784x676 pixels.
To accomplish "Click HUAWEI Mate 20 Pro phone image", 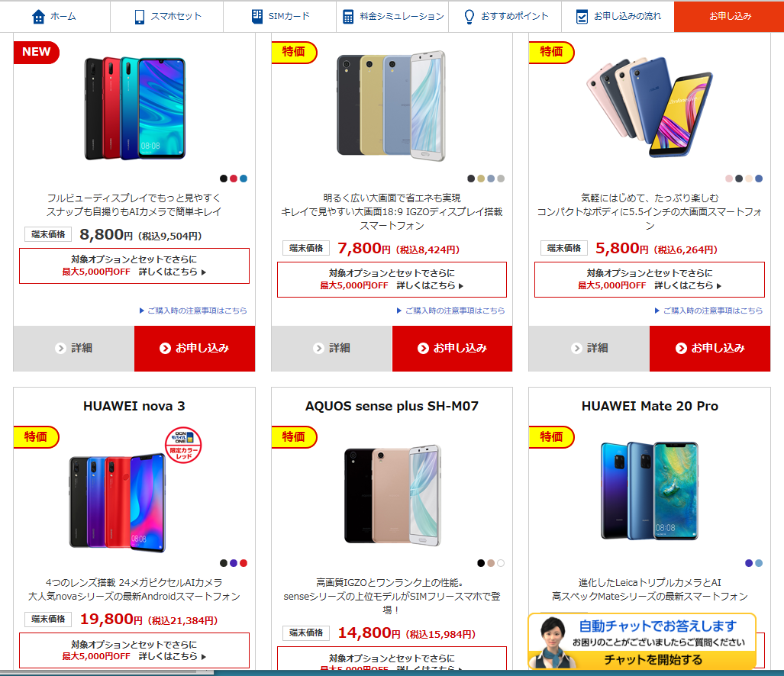I will pyautogui.click(x=649, y=491).
